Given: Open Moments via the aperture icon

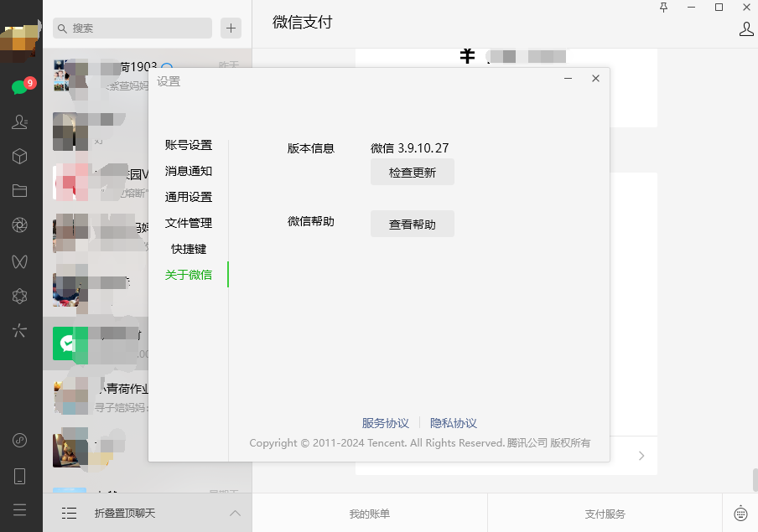Looking at the screenshot, I should [x=21, y=225].
